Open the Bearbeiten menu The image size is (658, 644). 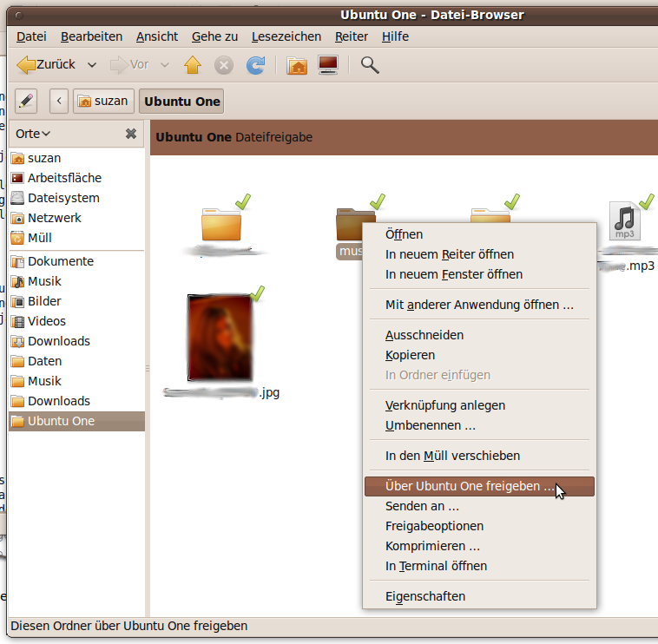point(91,36)
